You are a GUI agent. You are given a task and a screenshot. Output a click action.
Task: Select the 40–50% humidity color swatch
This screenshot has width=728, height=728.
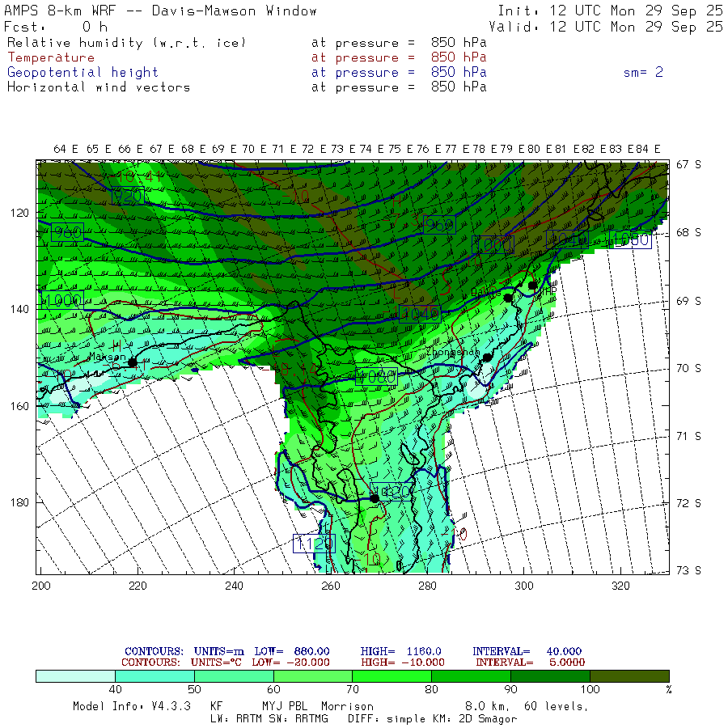pos(154,676)
